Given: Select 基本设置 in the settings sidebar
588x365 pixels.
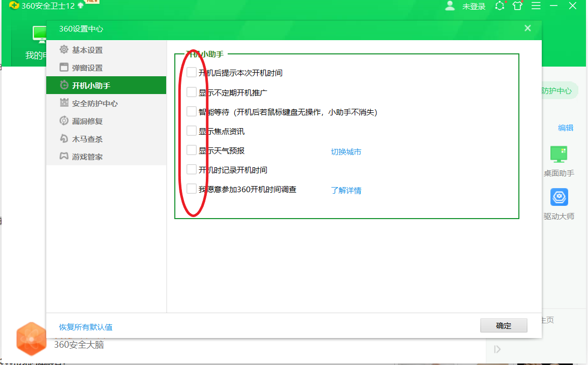Looking at the screenshot, I should 87,50.
